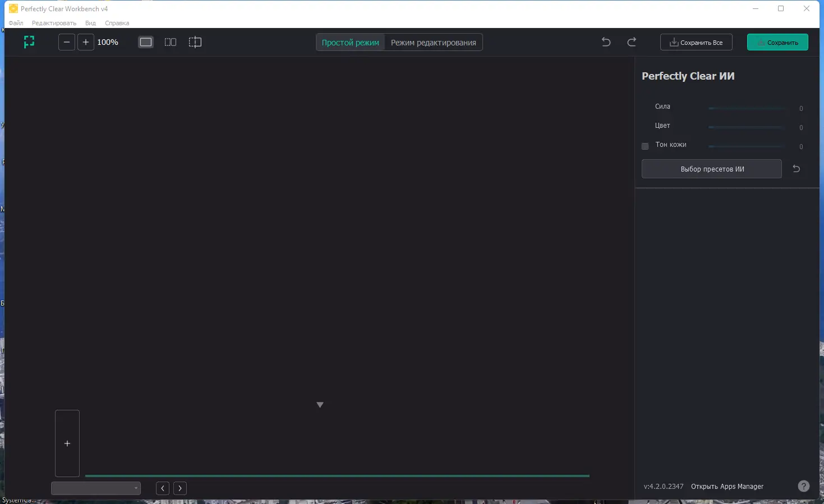Image resolution: width=824 pixels, height=504 pixels.
Task: Open the filmstrip sorting dropdown
Action: tap(95, 488)
